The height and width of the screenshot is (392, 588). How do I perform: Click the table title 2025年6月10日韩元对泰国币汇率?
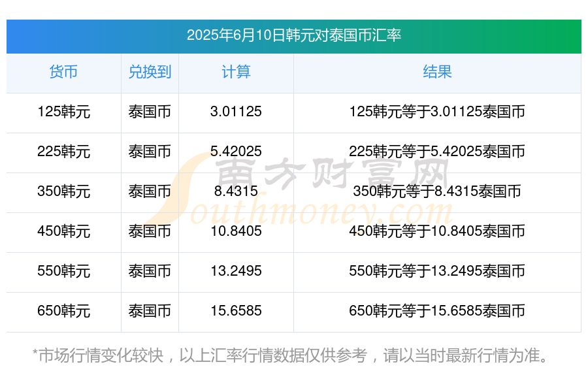[x=294, y=35]
